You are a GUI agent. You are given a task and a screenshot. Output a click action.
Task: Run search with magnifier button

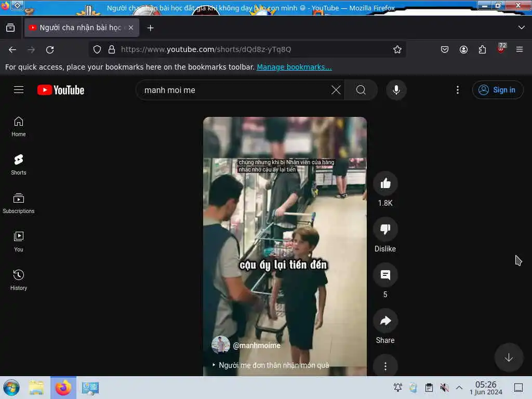[361, 90]
